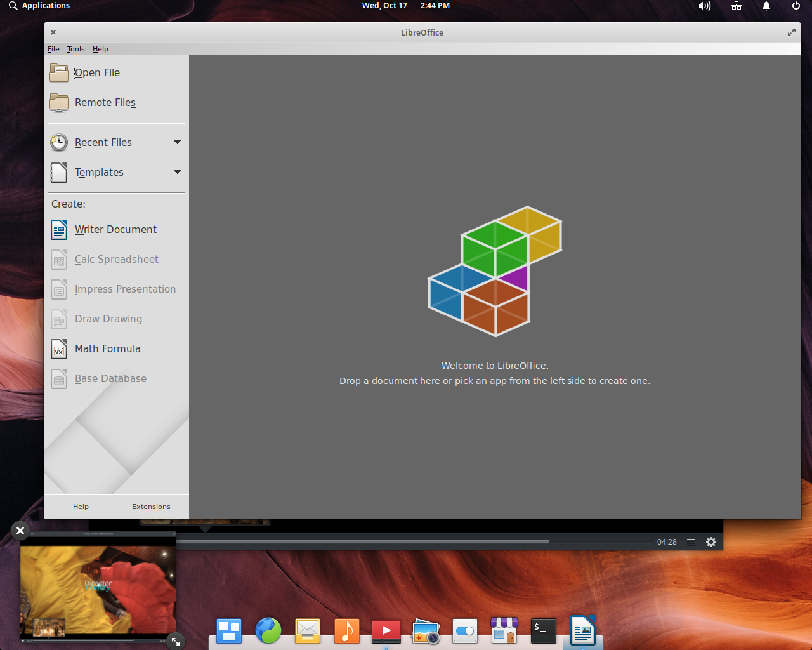Create a new Calc Spreadsheet

[105, 260]
